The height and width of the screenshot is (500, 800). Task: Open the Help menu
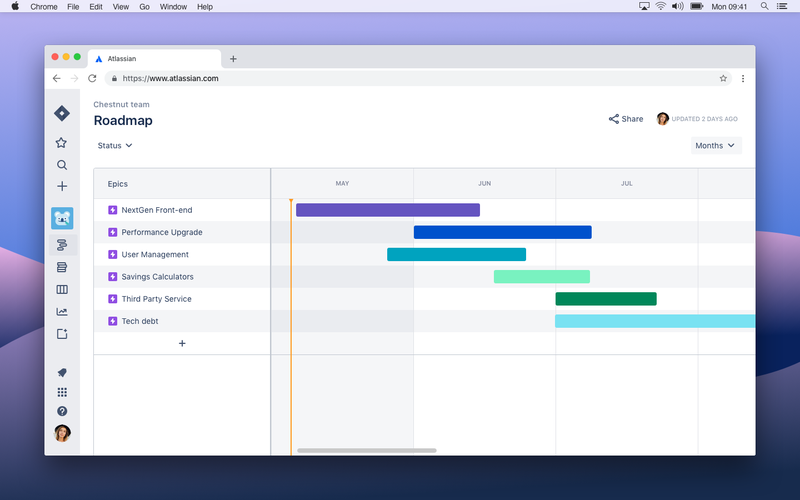coord(205,7)
